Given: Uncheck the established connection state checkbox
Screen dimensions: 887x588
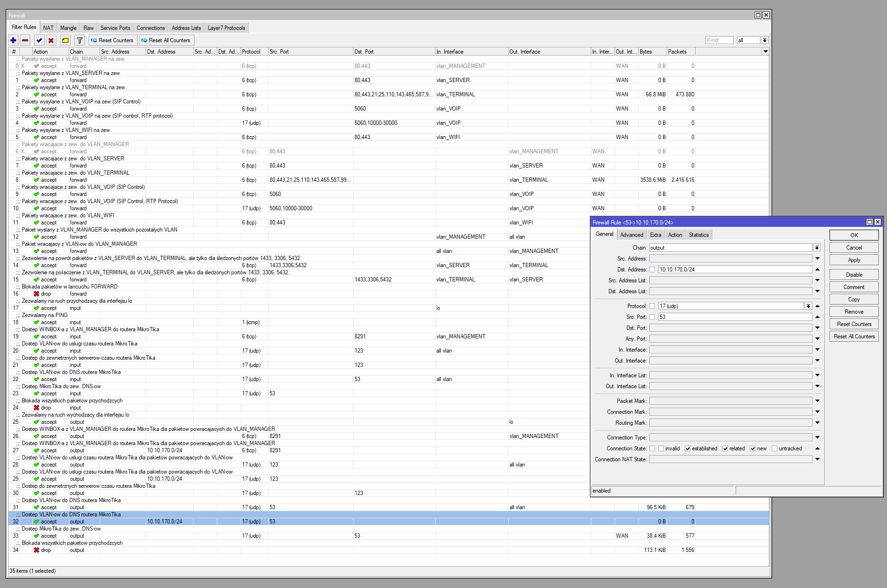Looking at the screenshot, I should (x=688, y=448).
